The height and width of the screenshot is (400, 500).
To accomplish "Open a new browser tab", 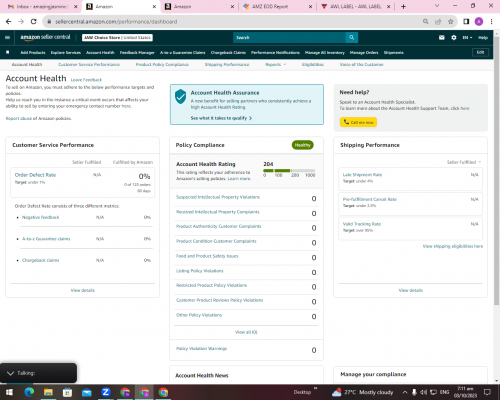I will tap(403, 7).
